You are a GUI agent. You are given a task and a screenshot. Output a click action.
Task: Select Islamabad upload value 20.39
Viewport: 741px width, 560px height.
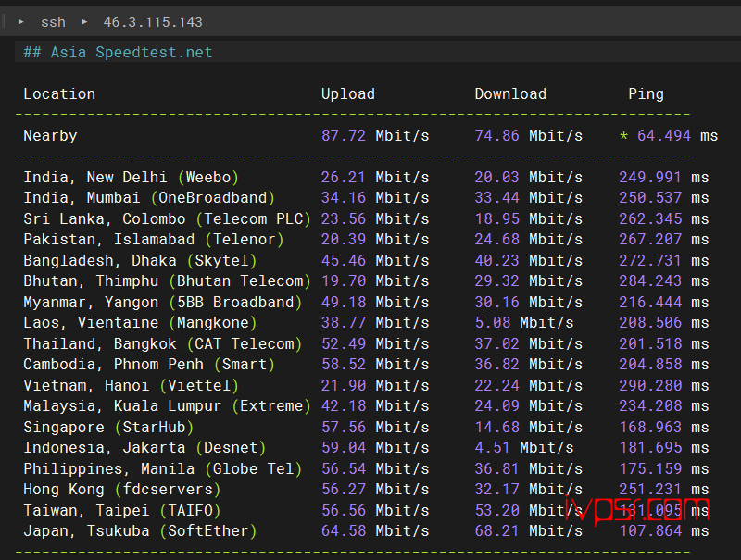tap(343, 240)
